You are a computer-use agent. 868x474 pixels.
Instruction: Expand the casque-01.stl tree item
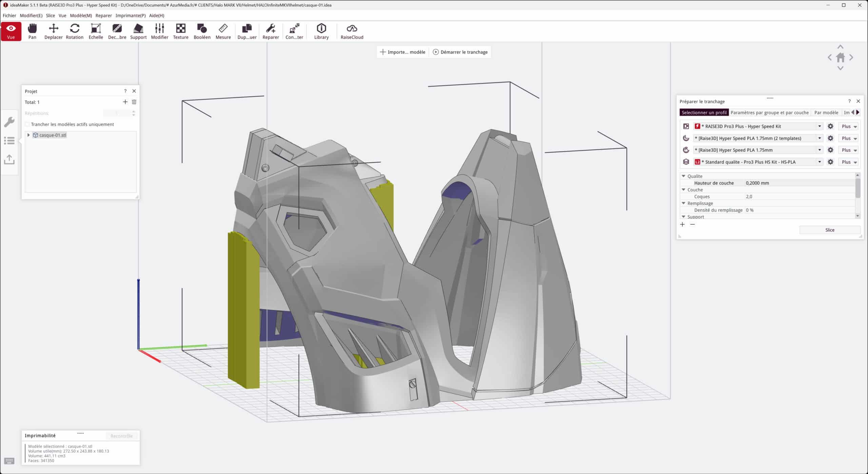29,135
